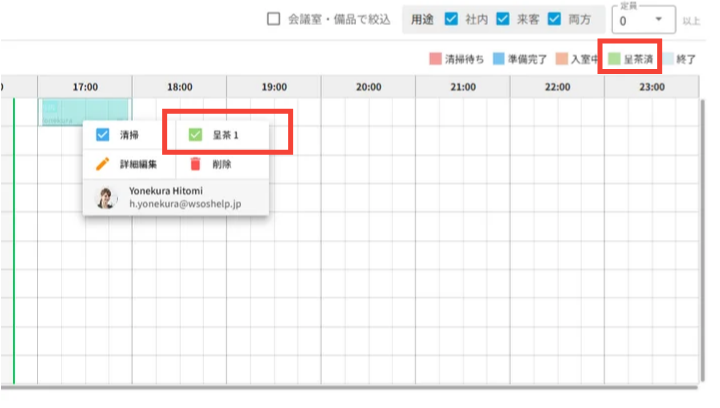
Task: Open the 定員 capacity dropdown
Action: [x=640, y=19]
